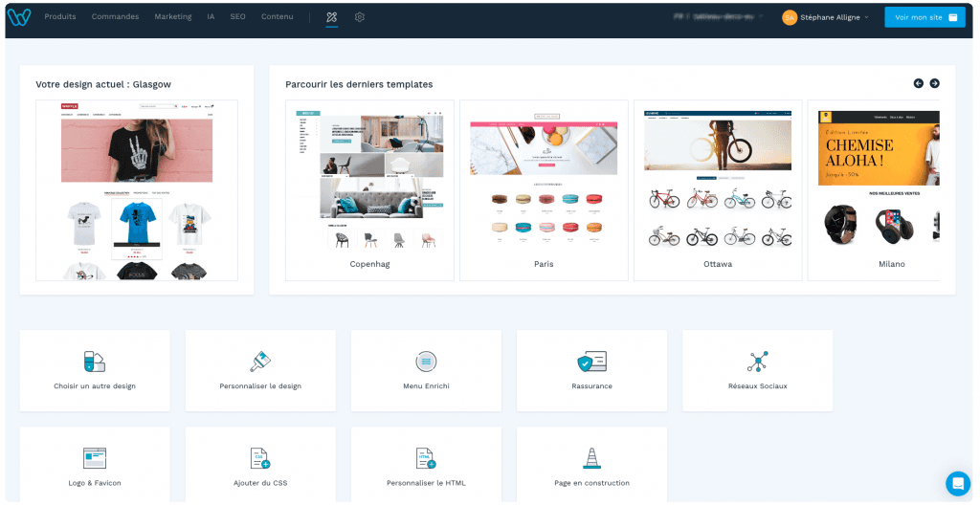Show next templates with right arrow
The height and width of the screenshot is (505, 980).
[x=934, y=83]
